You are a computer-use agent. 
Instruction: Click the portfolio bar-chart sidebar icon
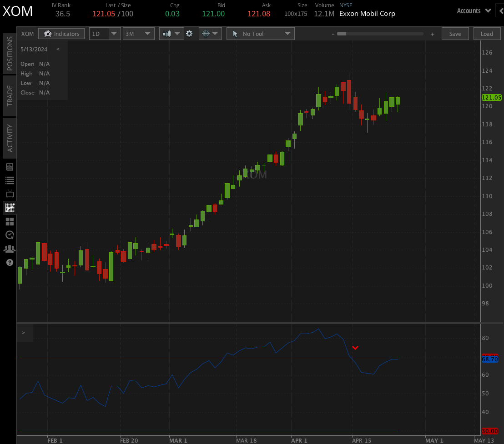(10, 167)
